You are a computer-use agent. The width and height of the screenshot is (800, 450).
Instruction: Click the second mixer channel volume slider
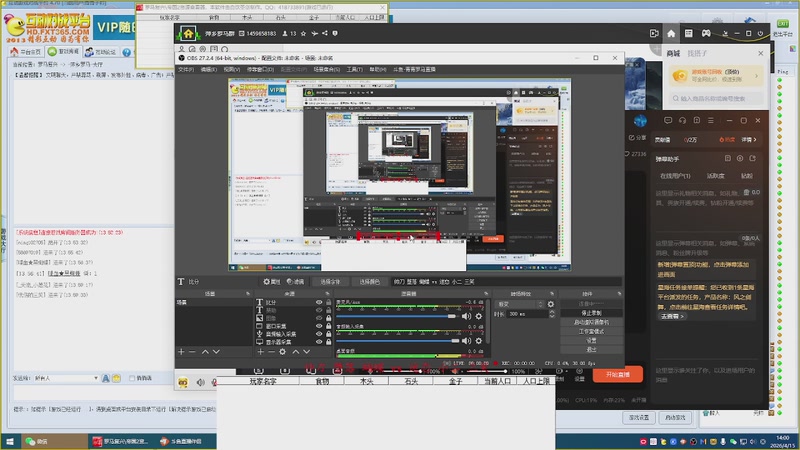tap(396, 341)
